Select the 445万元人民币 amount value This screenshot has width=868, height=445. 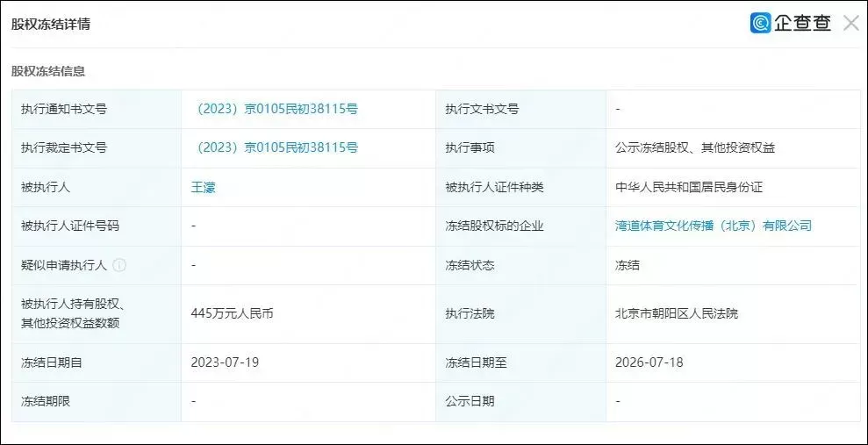232,314
